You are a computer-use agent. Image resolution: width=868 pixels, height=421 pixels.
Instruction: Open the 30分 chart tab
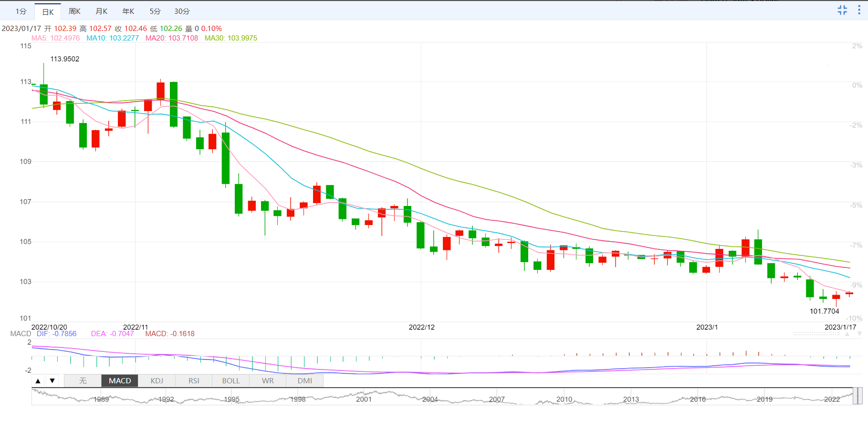click(182, 11)
